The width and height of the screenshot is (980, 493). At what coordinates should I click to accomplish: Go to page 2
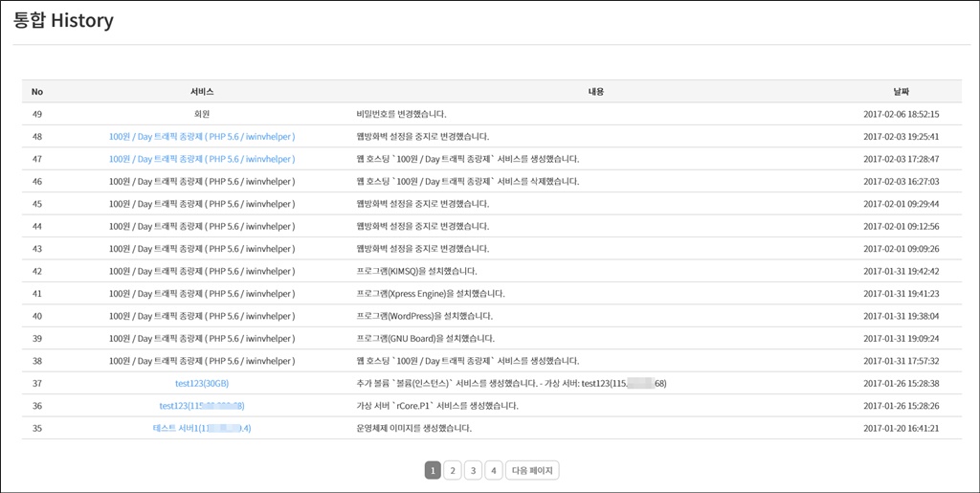point(453,471)
